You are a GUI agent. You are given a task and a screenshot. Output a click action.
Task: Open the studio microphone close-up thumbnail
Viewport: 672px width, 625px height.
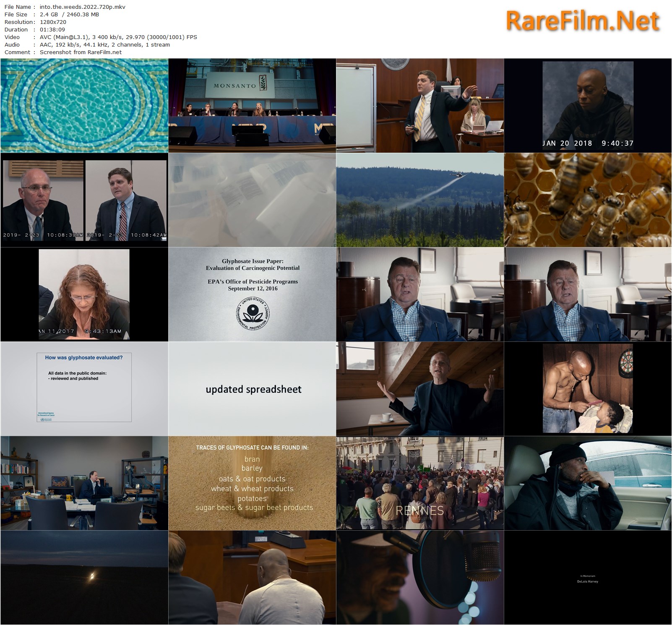[x=420, y=577]
